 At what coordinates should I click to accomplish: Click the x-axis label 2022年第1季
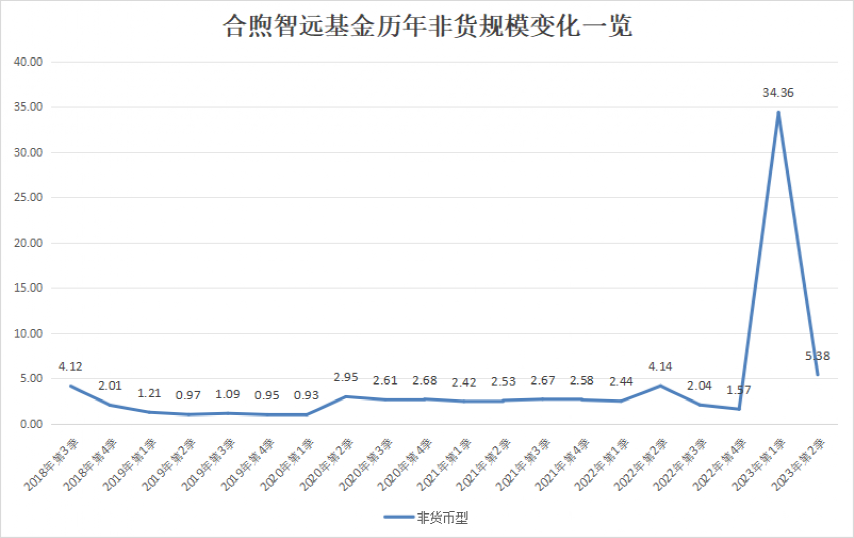coord(602,464)
